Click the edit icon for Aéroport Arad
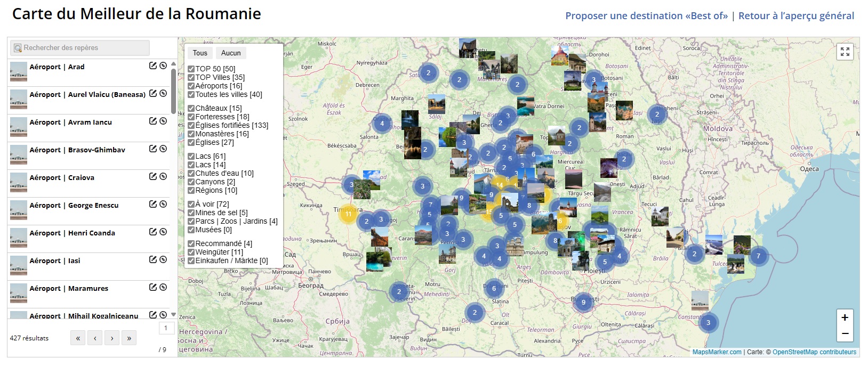 [x=153, y=66]
